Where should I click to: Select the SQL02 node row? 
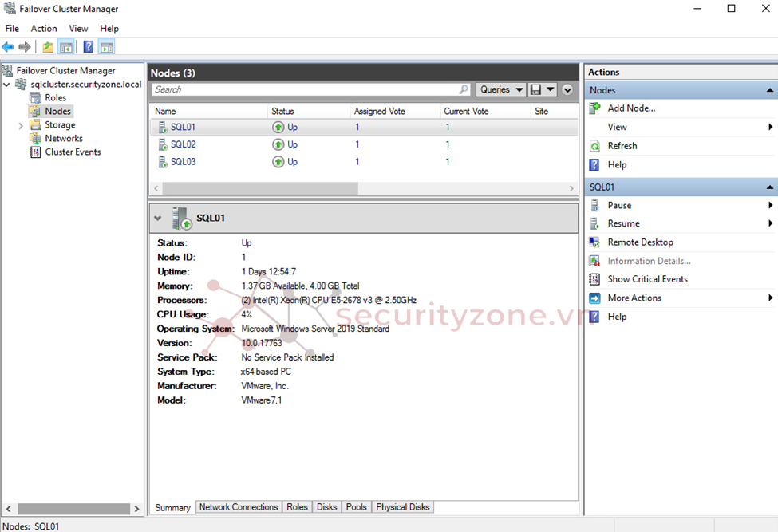[183, 144]
